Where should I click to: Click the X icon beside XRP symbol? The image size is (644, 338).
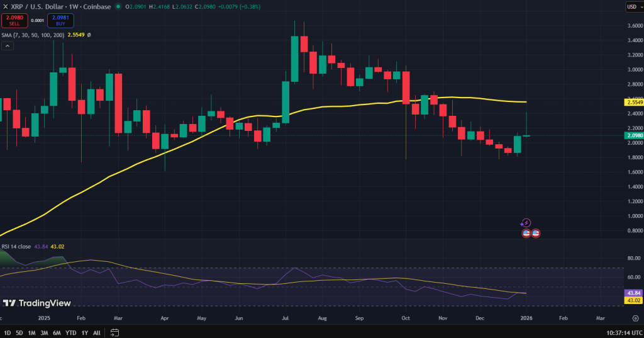pyautogui.click(x=5, y=6)
